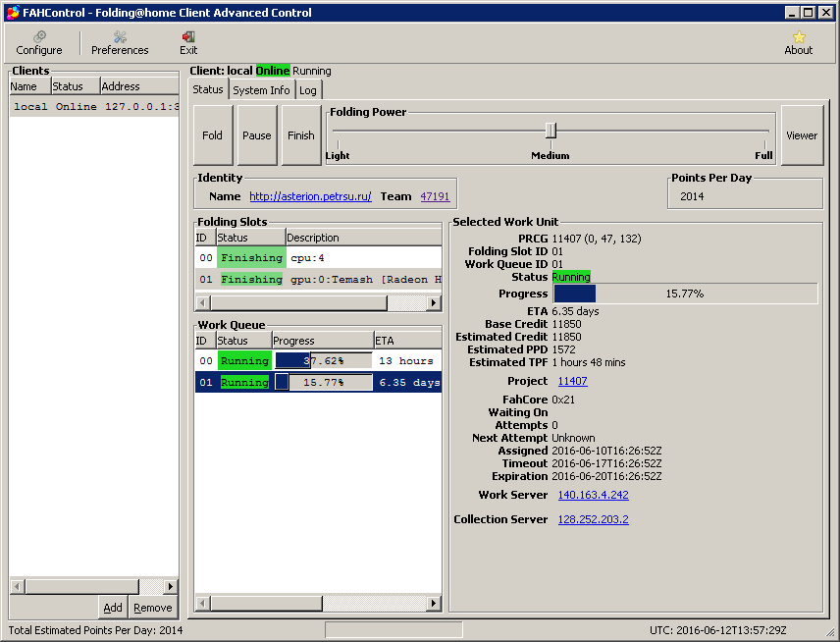Open Project 11407 link
The image size is (840, 642).
pos(573,381)
